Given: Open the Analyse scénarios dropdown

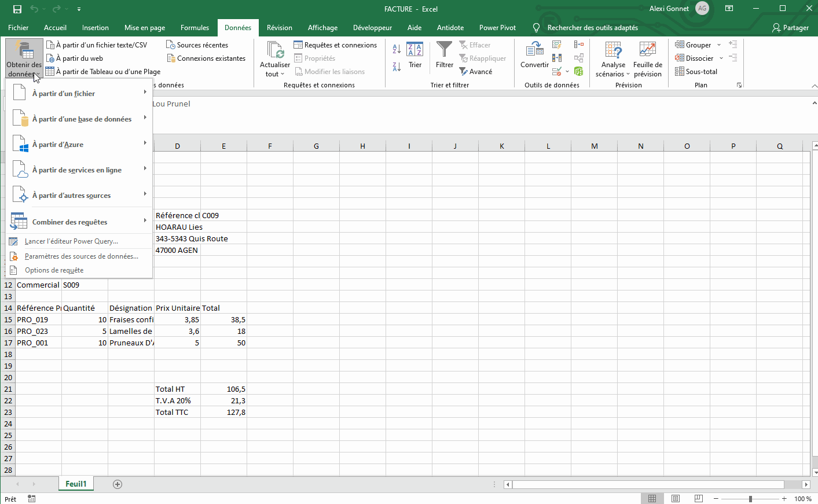Looking at the screenshot, I should pyautogui.click(x=613, y=59).
